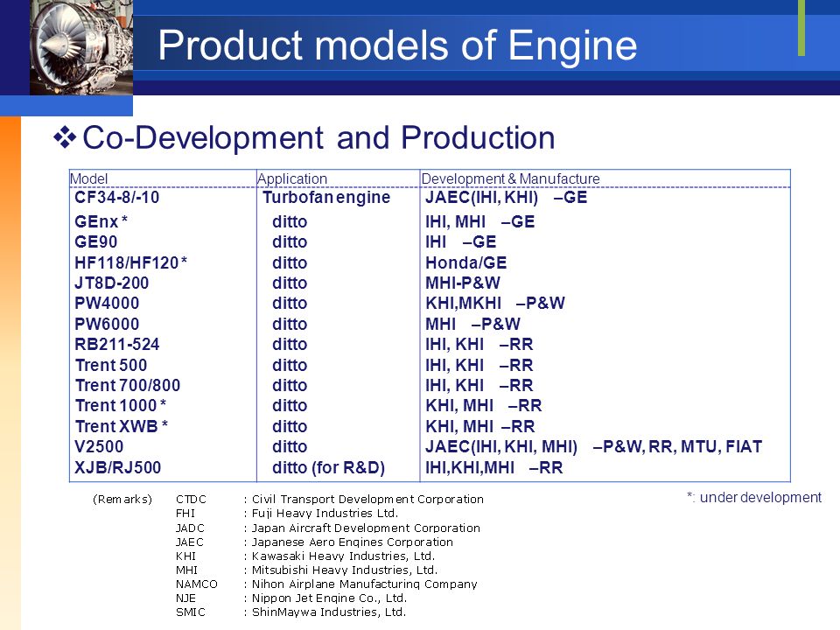Click 'JAEC(IHI, KHI) –GE' manufacturer entry
Image resolution: width=840 pixels, height=630 pixels.
point(507,197)
